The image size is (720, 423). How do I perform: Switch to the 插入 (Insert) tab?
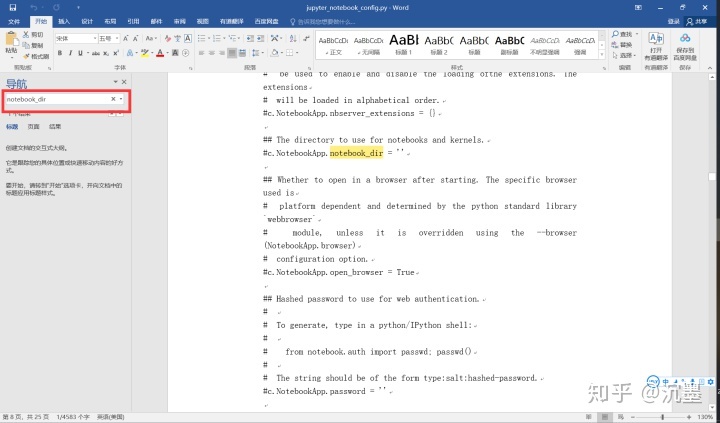(64, 22)
